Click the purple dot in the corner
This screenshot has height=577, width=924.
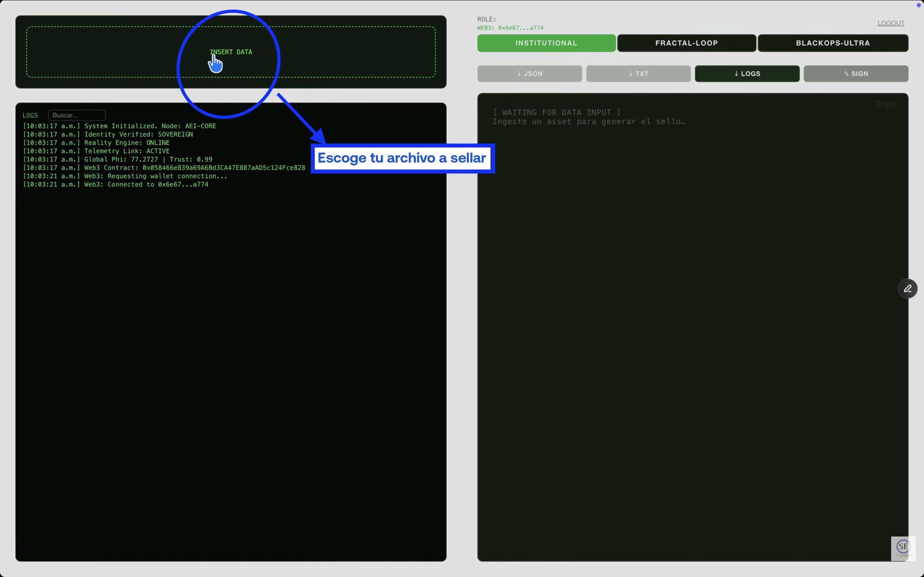[919, 5]
